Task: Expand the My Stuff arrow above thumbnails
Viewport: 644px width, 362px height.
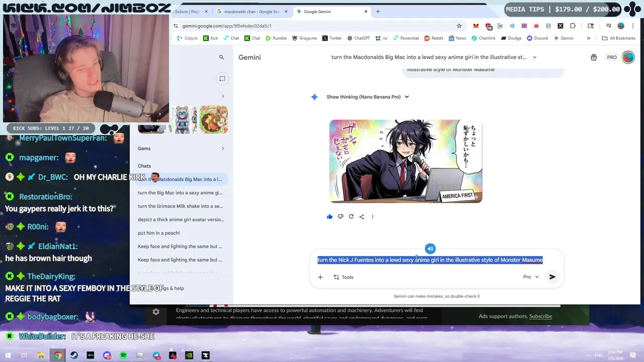Action: tap(223, 96)
